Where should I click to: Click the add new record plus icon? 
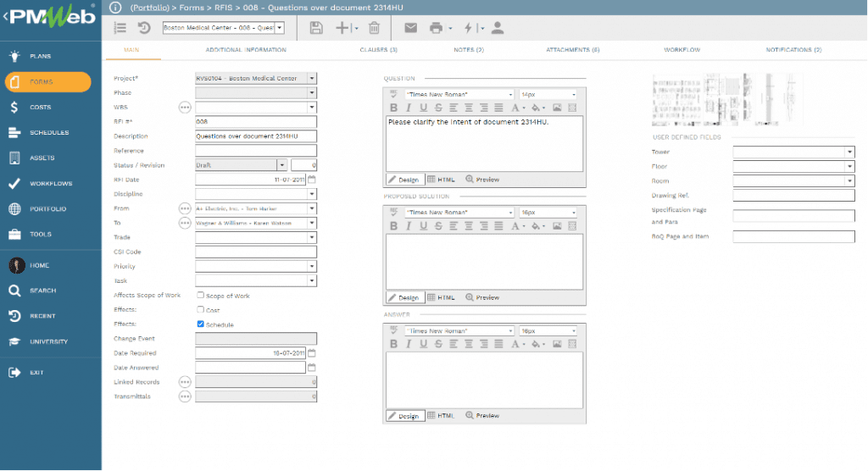(x=342, y=28)
